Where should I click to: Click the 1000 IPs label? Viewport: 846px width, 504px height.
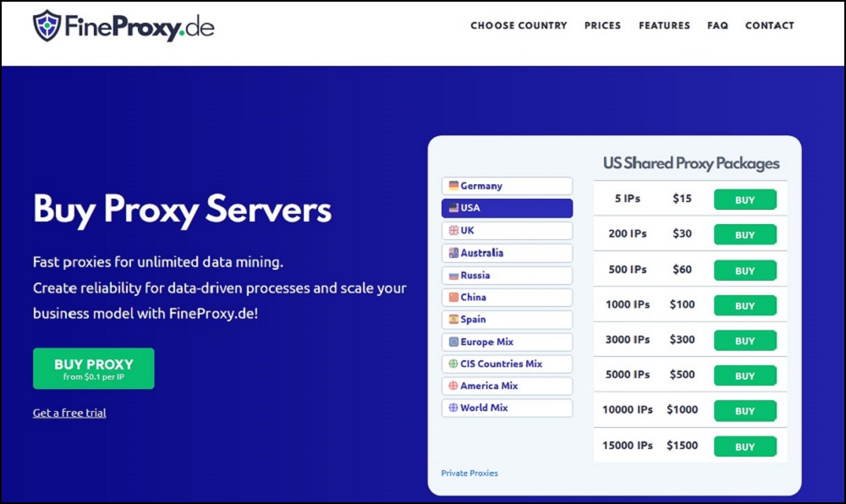(x=628, y=304)
